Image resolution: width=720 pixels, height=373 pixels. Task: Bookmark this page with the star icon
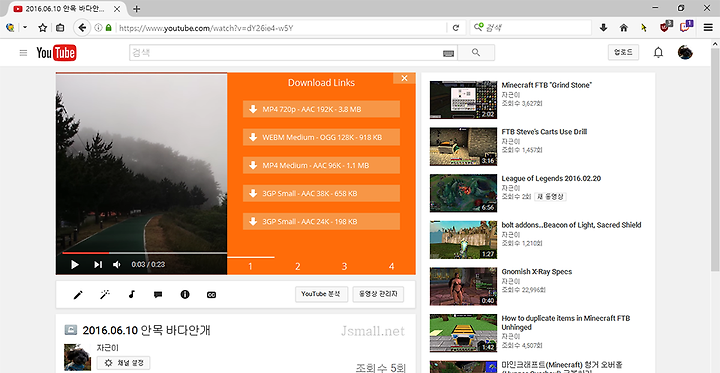point(43,28)
